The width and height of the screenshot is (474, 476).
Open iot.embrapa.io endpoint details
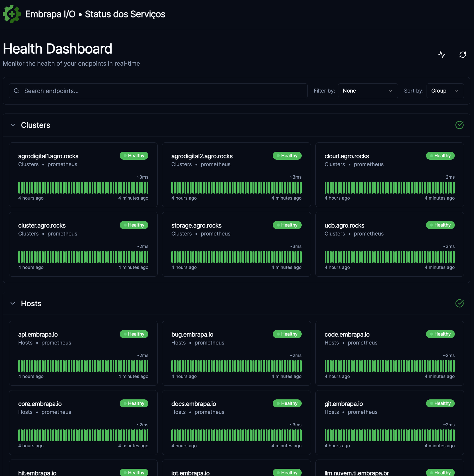click(x=190, y=473)
